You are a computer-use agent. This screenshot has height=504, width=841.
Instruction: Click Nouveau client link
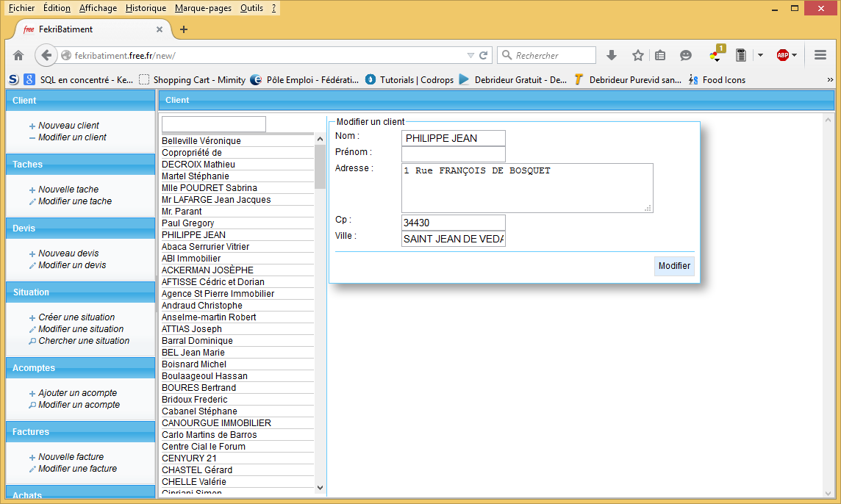point(68,126)
